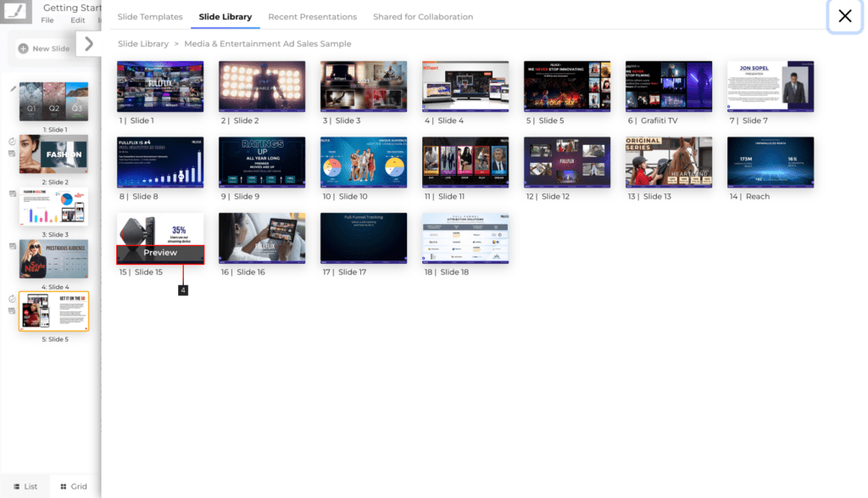Click the plus icon on New Slide
Image resolution: width=868 pixels, height=498 pixels.
(23, 48)
